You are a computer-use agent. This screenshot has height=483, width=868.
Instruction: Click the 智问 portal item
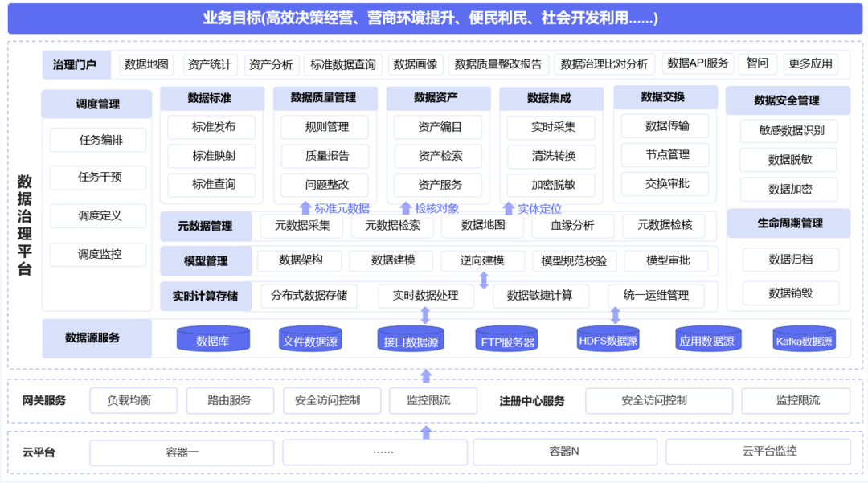point(758,63)
